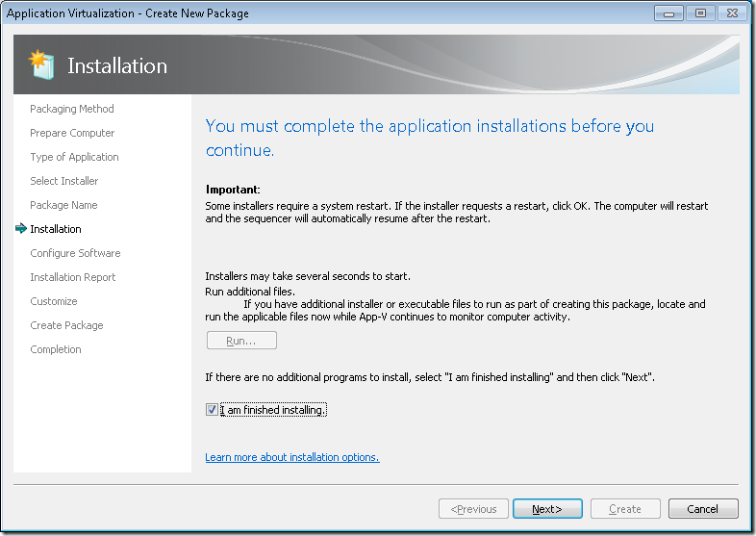Select the Completion step

(56, 349)
